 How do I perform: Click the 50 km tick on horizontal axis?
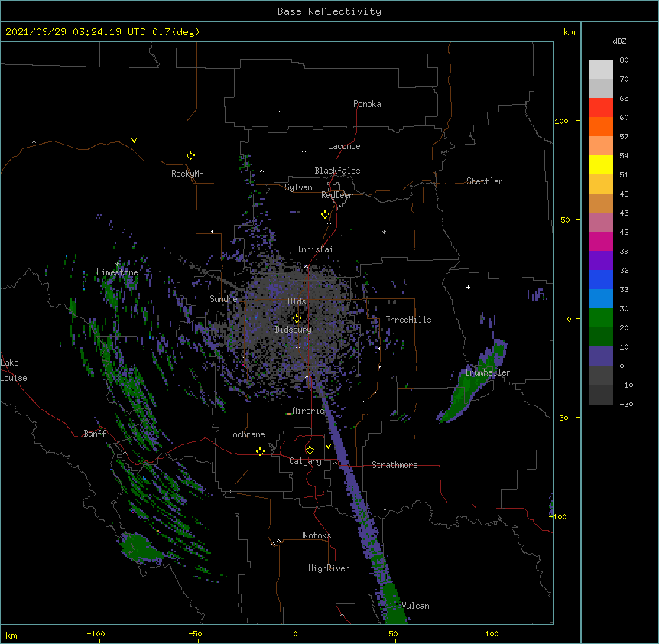[x=393, y=634]
